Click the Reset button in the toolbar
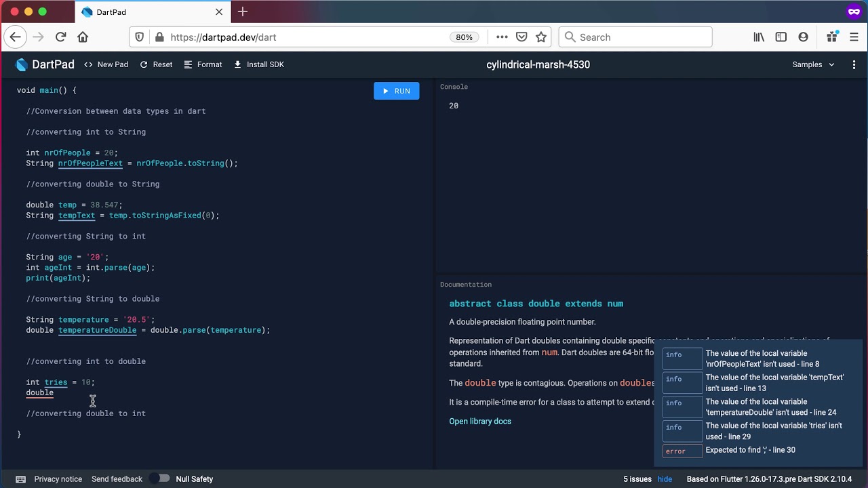Viewport: 868px width, 488px height. point(156,64)
